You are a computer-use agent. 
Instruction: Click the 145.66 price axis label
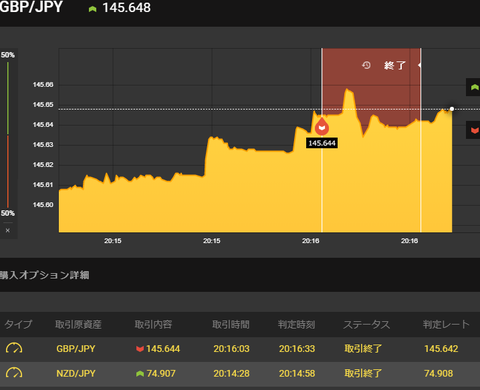tap(43, 85)
